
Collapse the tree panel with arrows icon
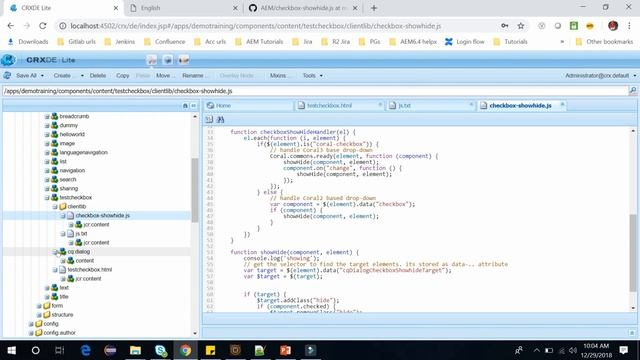pyautogui.click(x=193, y=106)
